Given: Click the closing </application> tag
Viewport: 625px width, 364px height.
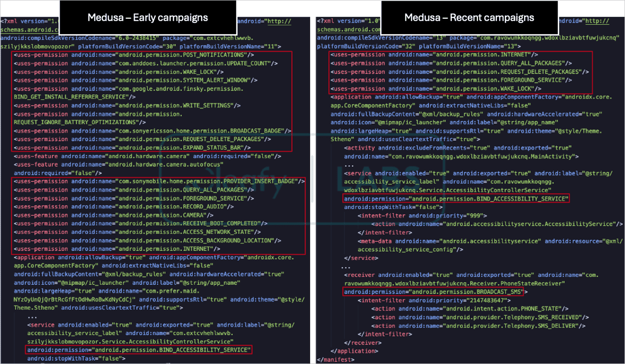Looking at the screenshot, I should (354, 350).
